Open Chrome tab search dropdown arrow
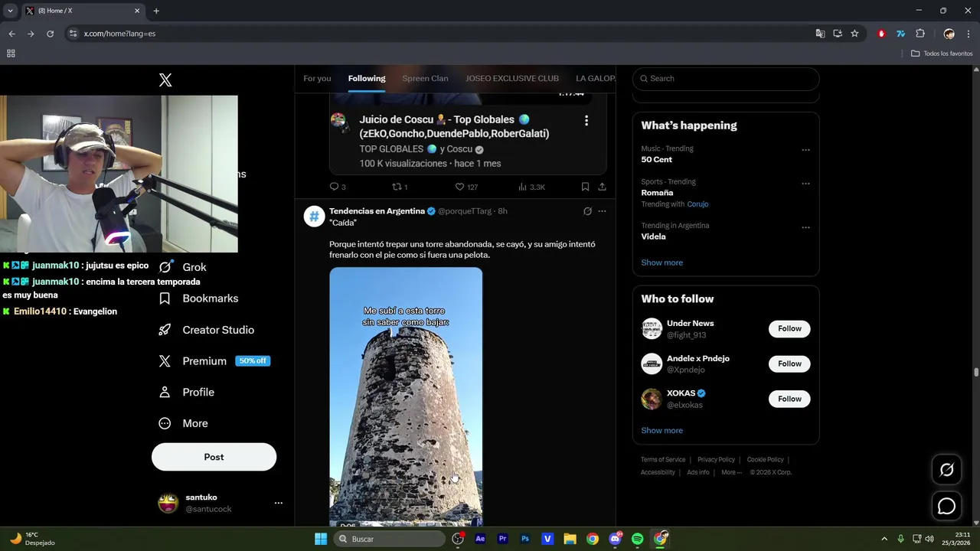This screenshot has height=551, width=980. pos(10,11)
